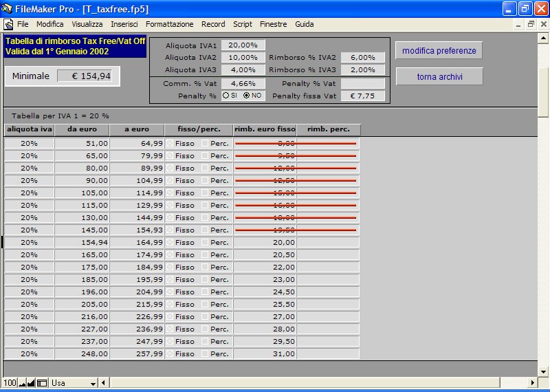550x392 pixels.
Task: Open the Formattazione menu
Action: click(x=169, y=24)
